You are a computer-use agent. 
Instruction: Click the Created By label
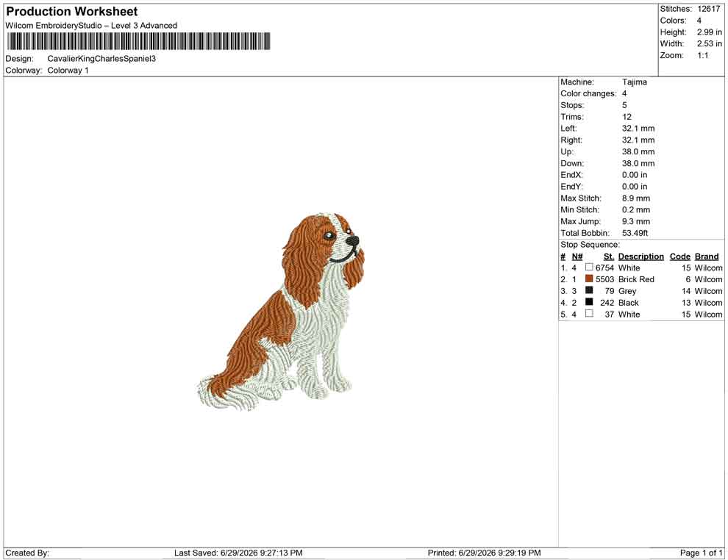click(x=27, y=553)
